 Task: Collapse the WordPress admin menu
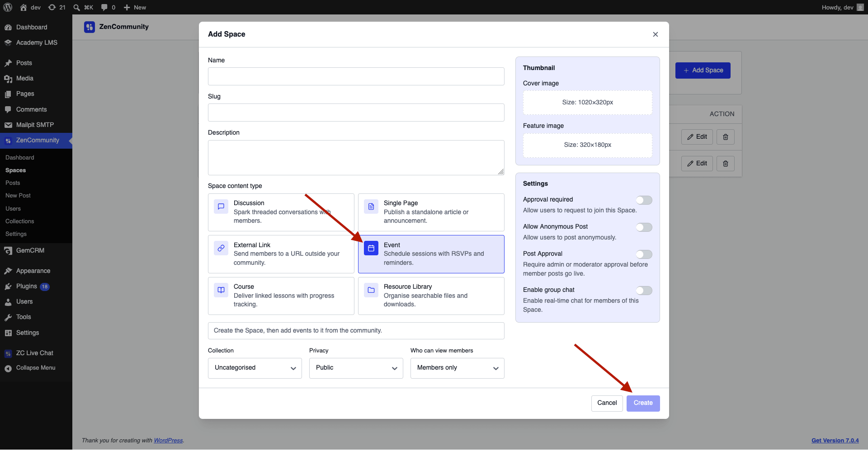36,368
